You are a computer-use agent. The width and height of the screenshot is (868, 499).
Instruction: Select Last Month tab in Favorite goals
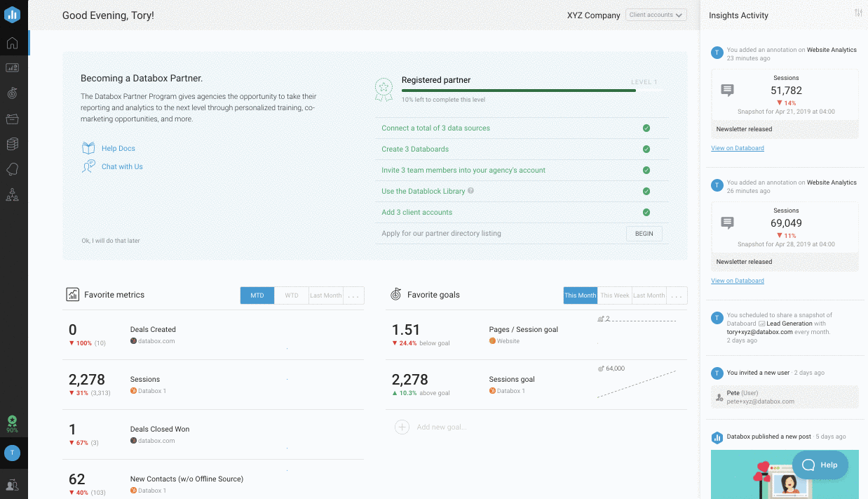pyautogui.click(x=649, y=295)
